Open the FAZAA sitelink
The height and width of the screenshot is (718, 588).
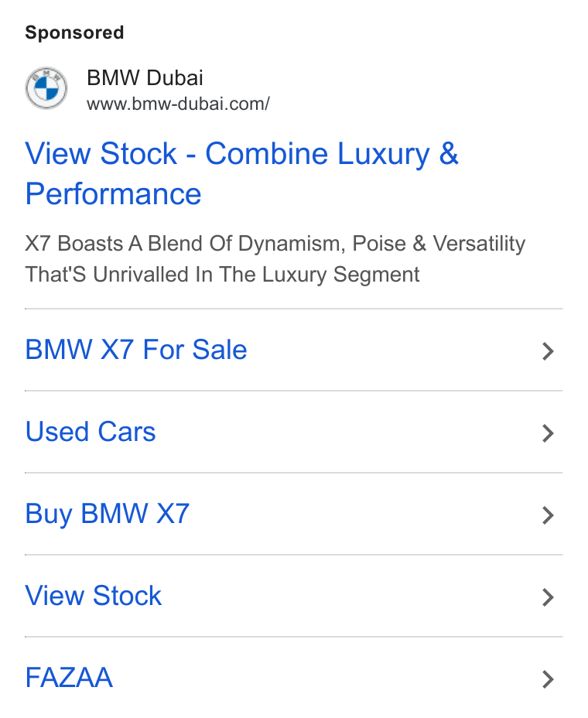coord(69,678)
